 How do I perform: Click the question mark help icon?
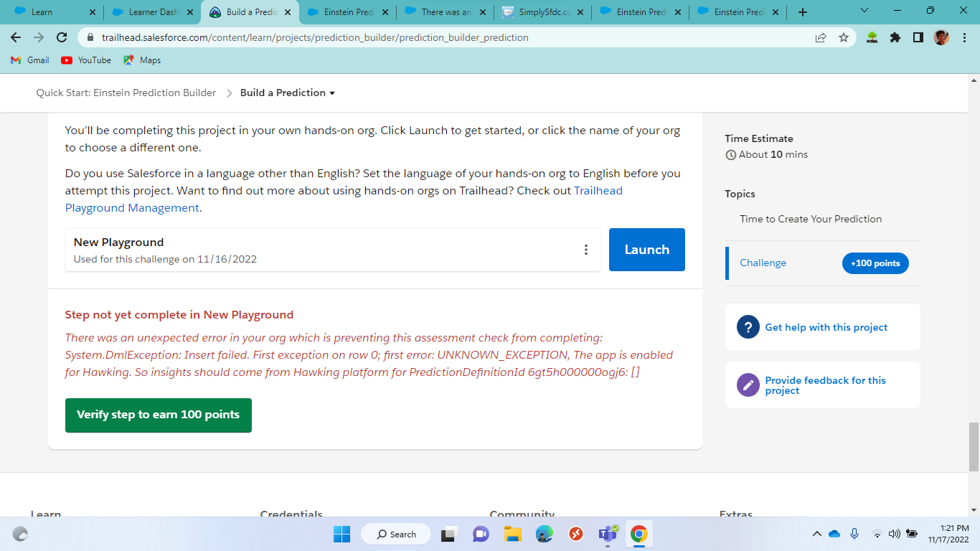748,327
